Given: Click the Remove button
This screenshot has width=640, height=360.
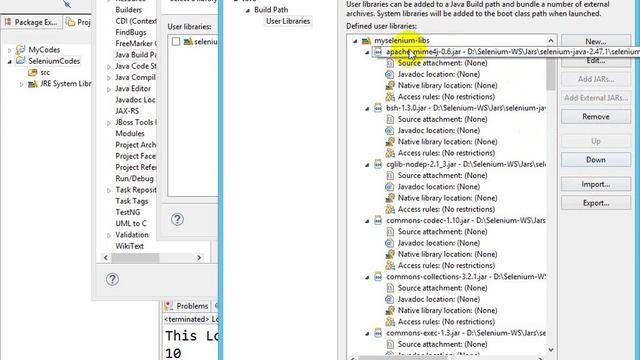Looking at the screenshot, I should pyautogui.click(x=596, y=116).
